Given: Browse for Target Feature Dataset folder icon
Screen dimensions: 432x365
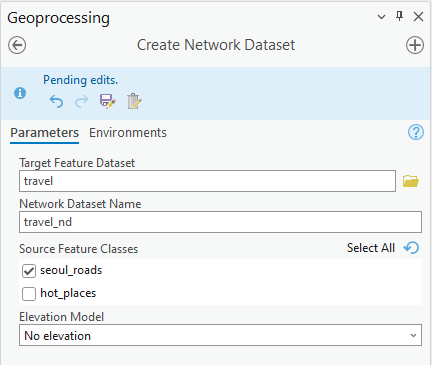Looking at the screenshot, I should pos(411,181).
